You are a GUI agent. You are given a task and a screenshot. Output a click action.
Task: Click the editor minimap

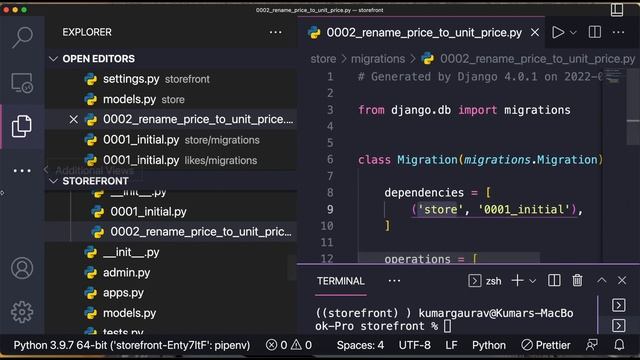(614, 76)
